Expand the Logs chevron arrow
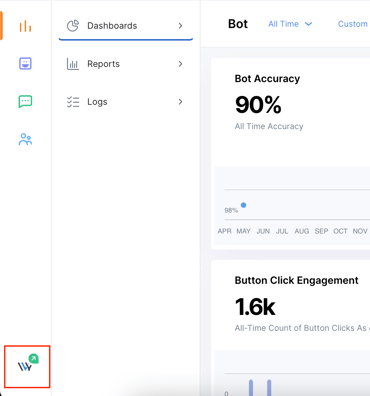This screenshot has width=370, height=396. click(180, 102)
